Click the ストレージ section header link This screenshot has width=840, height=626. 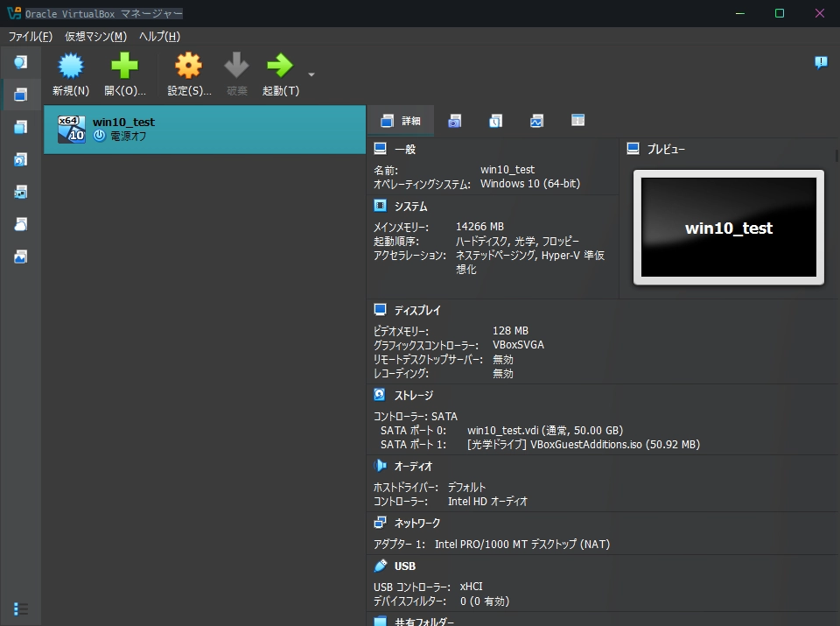[413, 395]
